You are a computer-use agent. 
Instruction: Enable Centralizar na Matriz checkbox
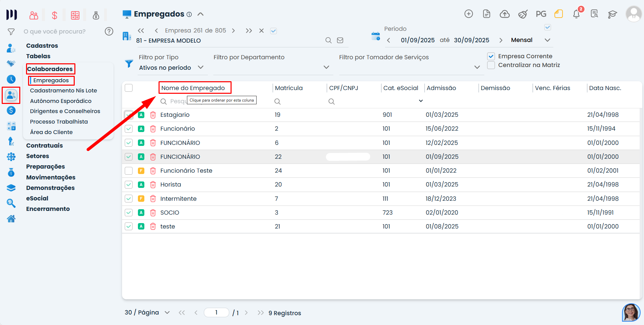491,65
